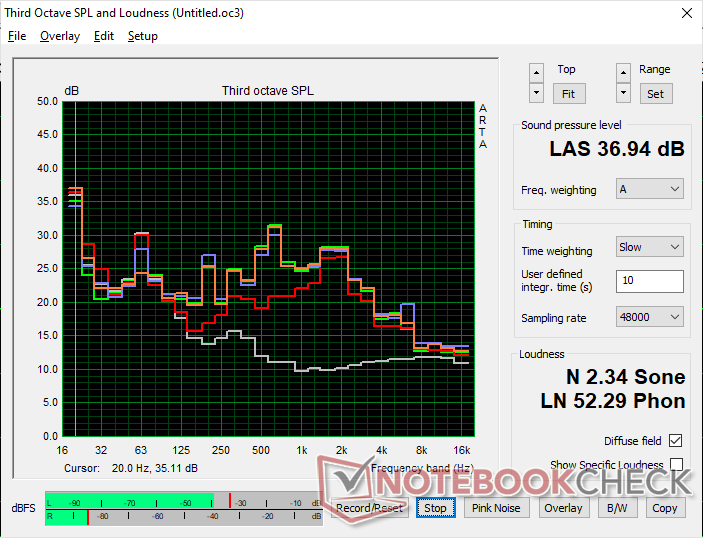Click the Range up arrow

(623, 72)
